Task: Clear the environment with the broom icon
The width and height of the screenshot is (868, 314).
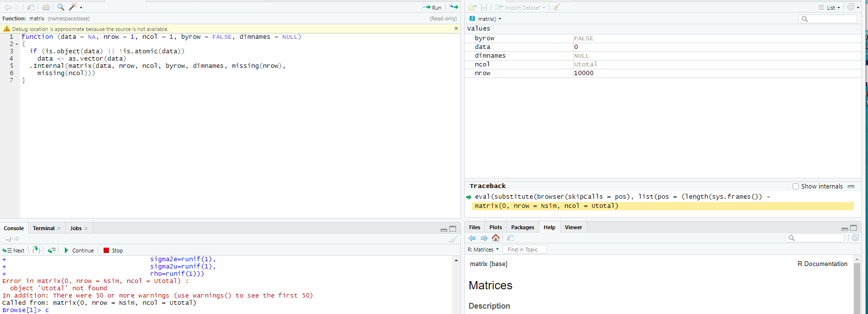Action: point(557,7)
